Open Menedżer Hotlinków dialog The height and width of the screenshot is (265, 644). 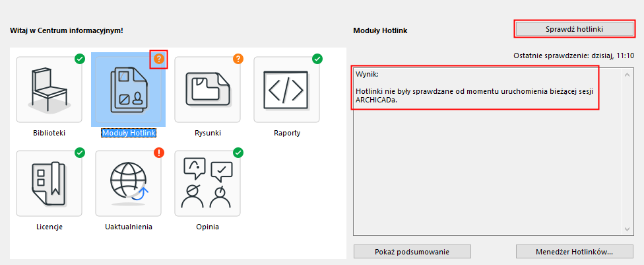(573, 252)
